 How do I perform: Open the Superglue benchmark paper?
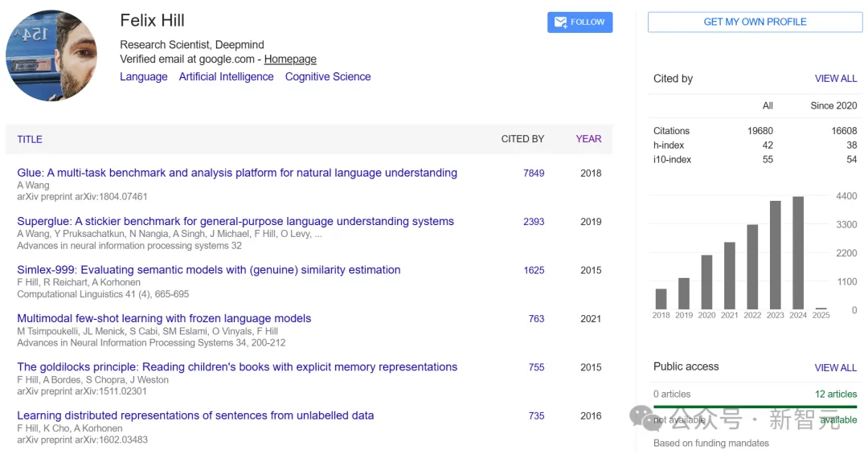point(235,222)
